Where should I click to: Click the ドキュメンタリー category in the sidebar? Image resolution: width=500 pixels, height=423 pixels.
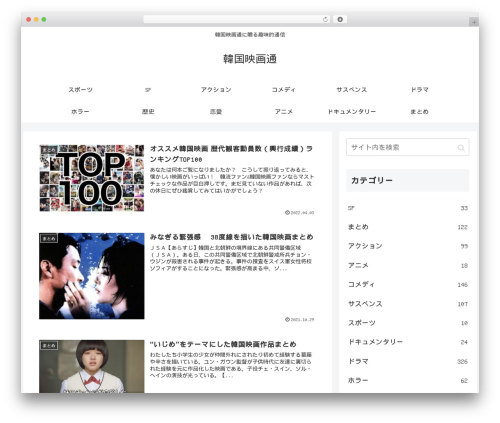point(375,342)
